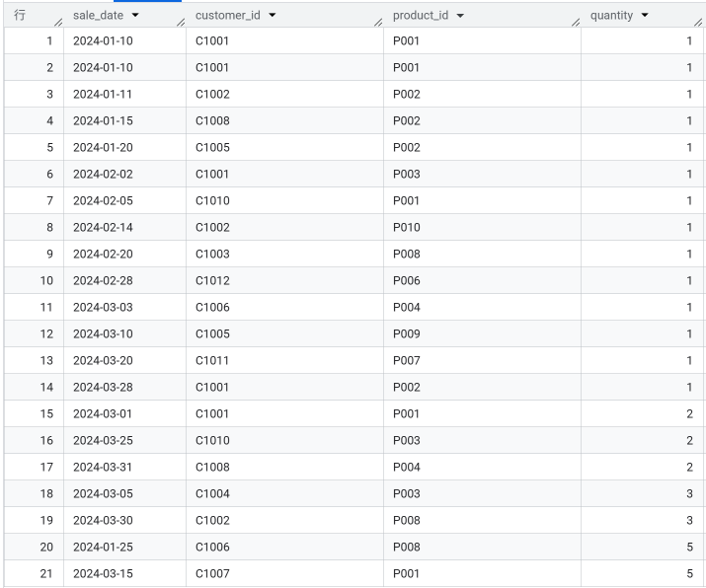Select the C1007 customer_id cell
Viewport: 706px width, 588px height.
pos(212,573)
